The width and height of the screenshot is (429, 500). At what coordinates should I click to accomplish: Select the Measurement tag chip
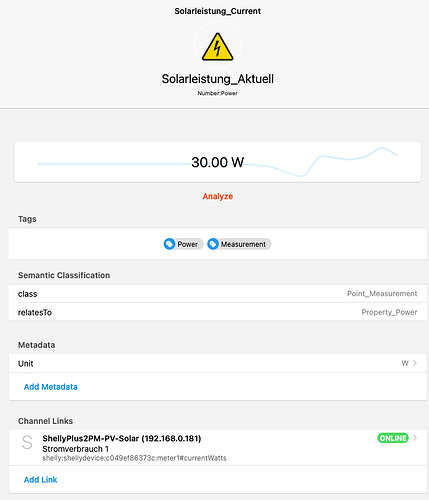[239, 244]
